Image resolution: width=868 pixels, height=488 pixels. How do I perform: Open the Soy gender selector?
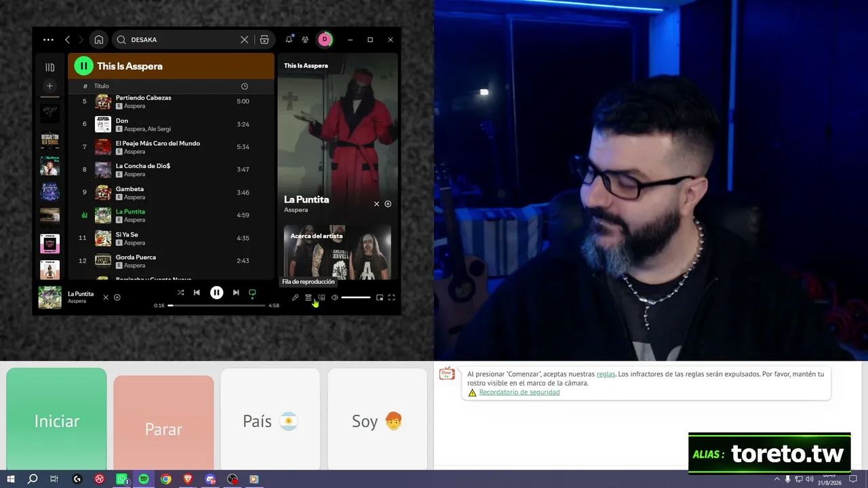point(378,419)
